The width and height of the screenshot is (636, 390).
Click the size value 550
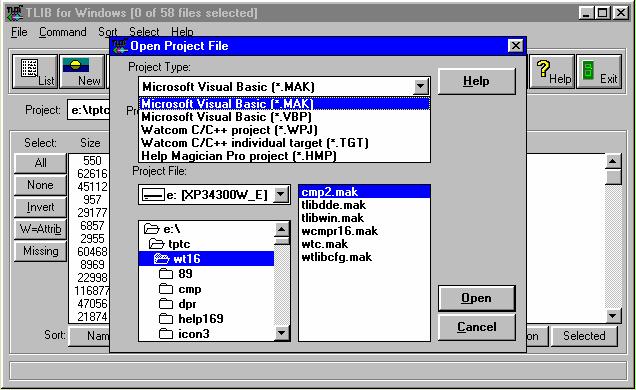[92, 161]
